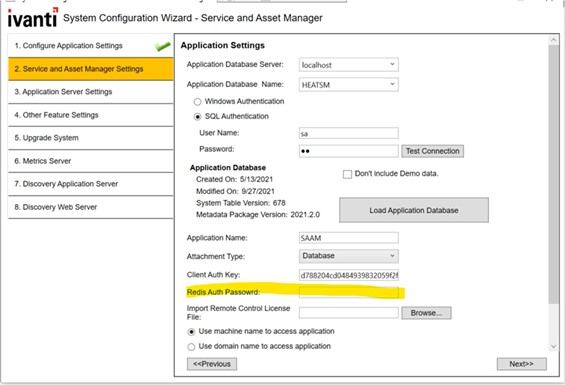Click the vertical scrollbar thumb
565x385 pixels.
point(553,174)
